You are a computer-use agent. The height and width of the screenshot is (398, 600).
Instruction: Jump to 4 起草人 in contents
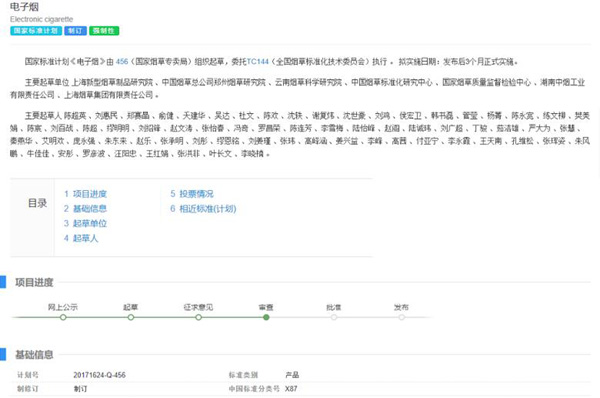(x=81, y=238)
